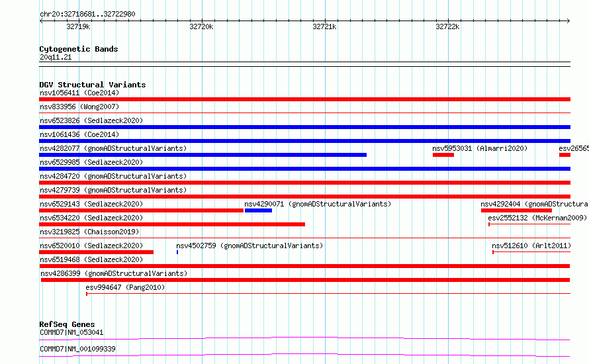Image resolution: width=589 pixels, height=364 pixels.
Task: Select the blue bar under nsv1061436
Action: click(304, 141)
